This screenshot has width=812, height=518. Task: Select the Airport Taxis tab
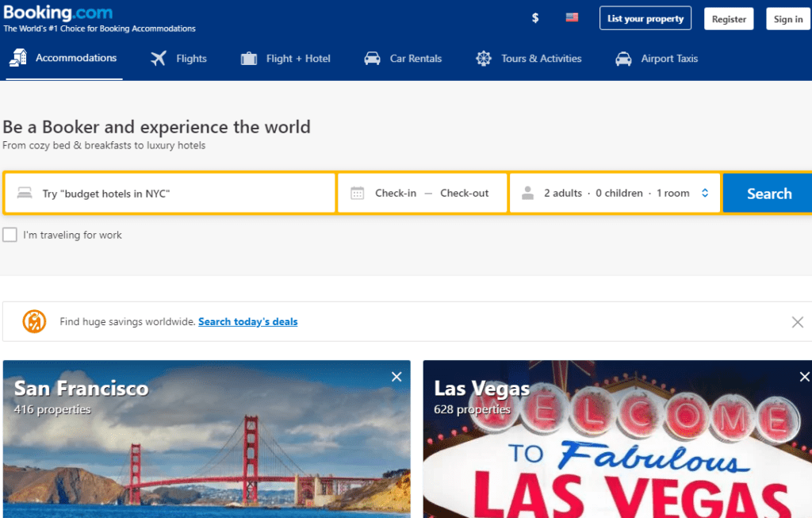[657, 59]
